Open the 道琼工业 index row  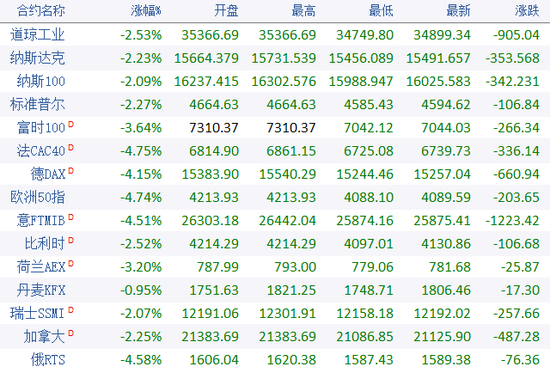(275, 35)
